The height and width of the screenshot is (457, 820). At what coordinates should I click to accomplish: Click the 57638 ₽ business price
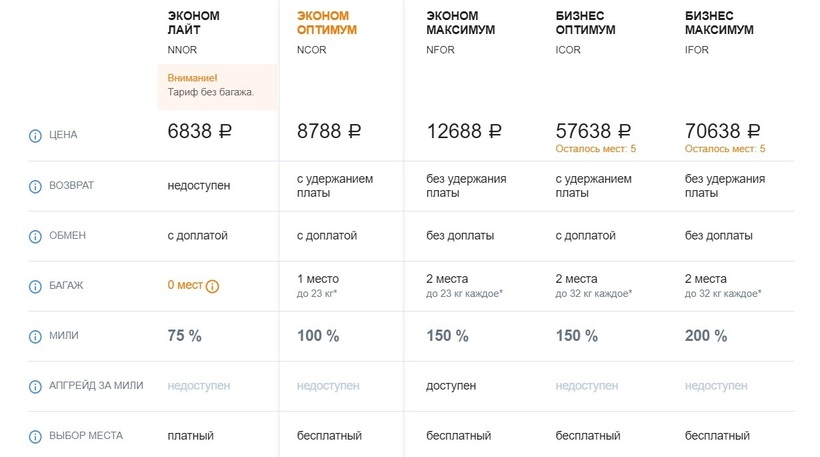pos(593,130)
